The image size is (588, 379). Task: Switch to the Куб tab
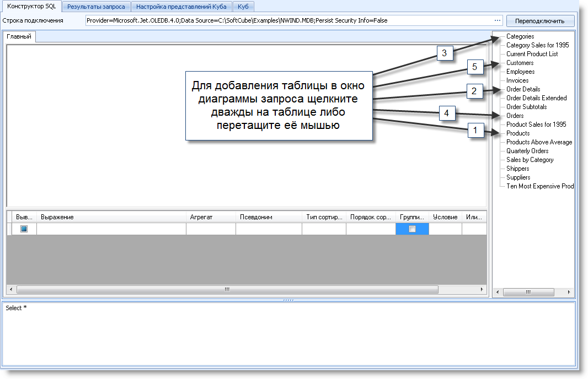[x=243, y=7]
